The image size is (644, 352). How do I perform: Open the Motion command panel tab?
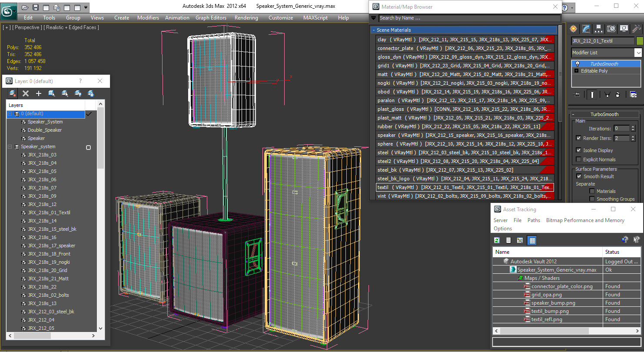pyautogui.click(x=611, y=29)
